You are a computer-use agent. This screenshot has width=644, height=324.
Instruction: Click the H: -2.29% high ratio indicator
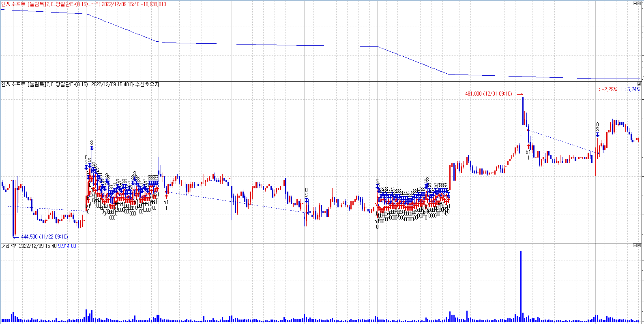coord(606,89)
